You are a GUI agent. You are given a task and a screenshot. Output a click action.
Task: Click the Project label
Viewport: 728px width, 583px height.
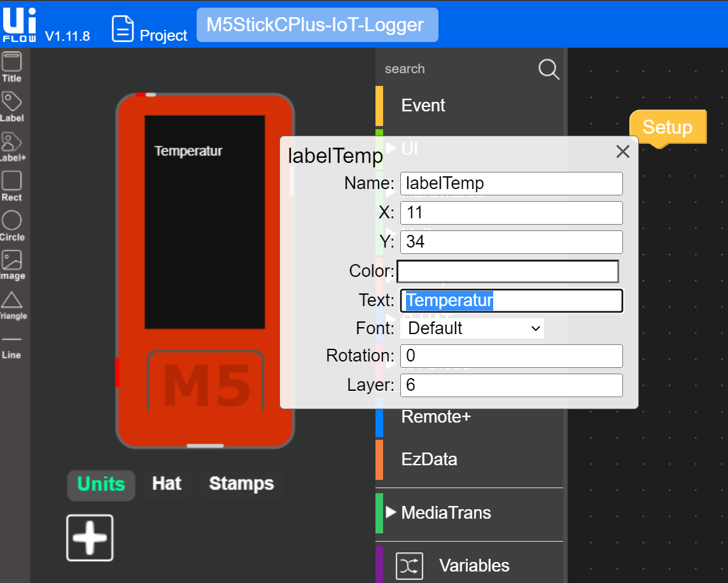coord(164,35)
